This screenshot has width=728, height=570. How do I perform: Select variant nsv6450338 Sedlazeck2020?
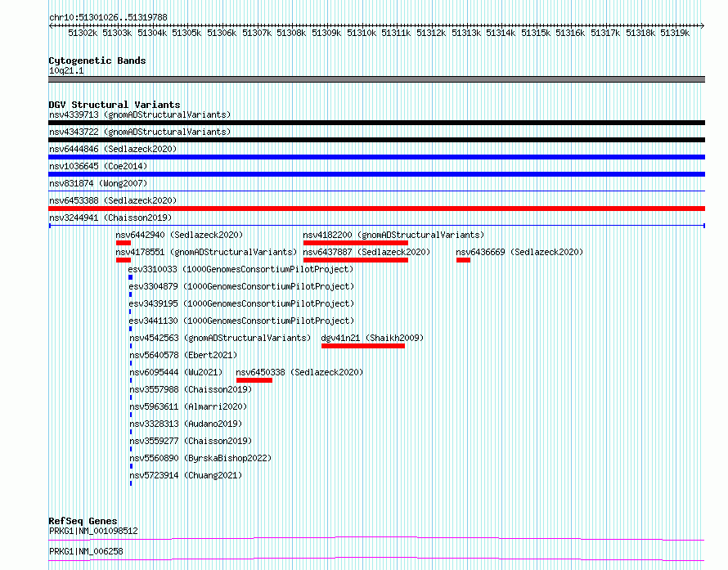point(299,372)
